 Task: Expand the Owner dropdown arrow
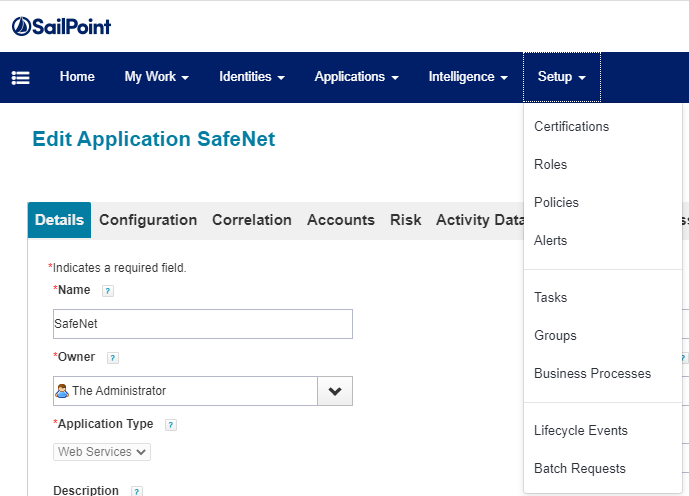coord(335,391)
